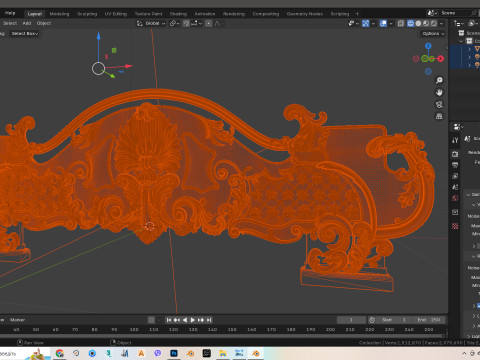
Task: Switch to the Shading workspace tab
Action: (178, 14)
